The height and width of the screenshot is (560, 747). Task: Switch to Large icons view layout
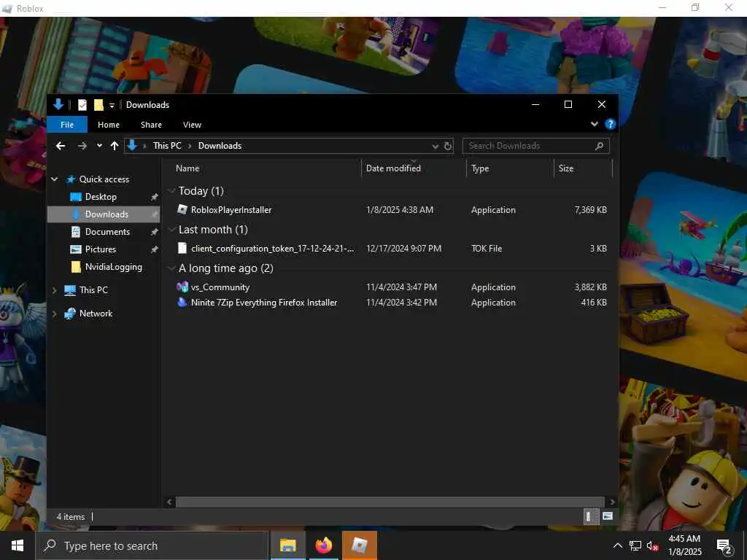point(608,516)
